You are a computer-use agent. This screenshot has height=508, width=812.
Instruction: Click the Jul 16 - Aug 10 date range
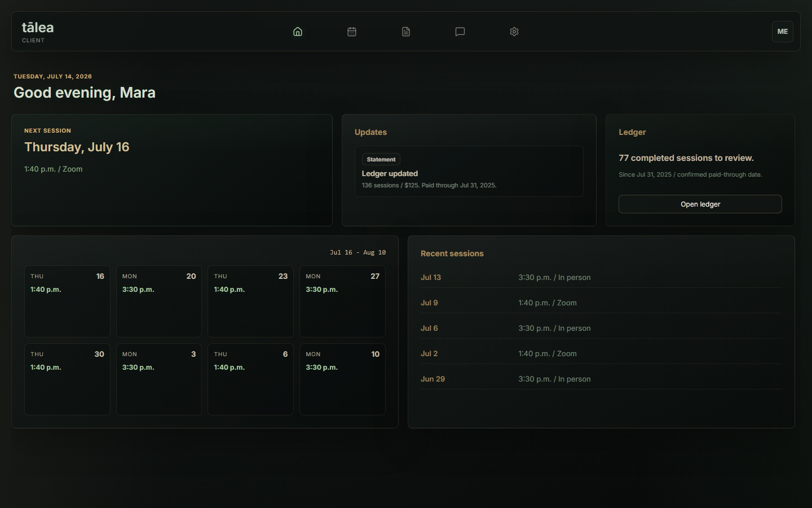(x=358, y=252)
